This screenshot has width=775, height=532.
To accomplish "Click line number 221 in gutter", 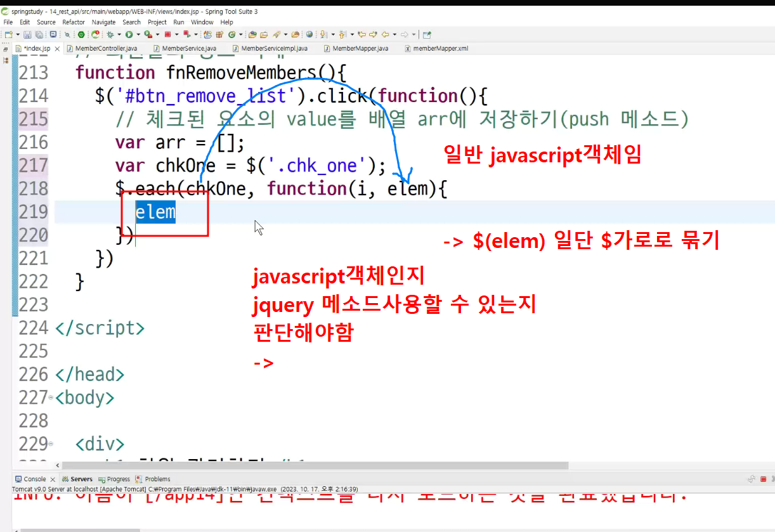I will 34,258.
